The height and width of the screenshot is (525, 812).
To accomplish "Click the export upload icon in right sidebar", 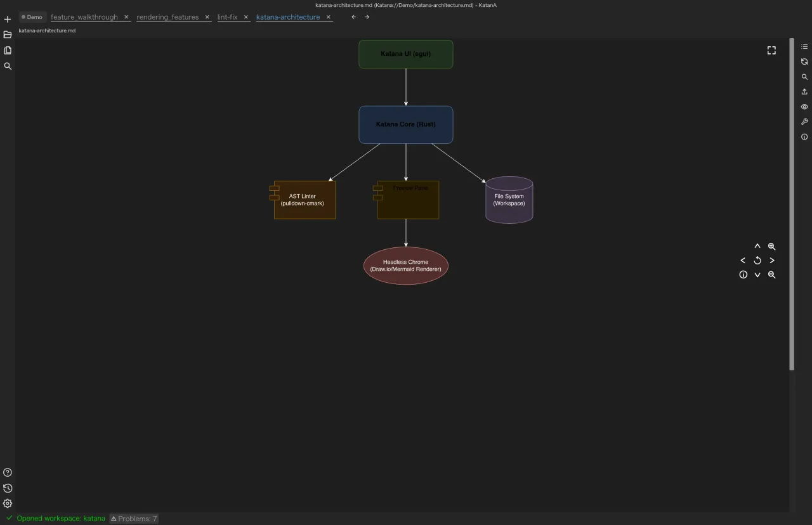I will [804, 91].
